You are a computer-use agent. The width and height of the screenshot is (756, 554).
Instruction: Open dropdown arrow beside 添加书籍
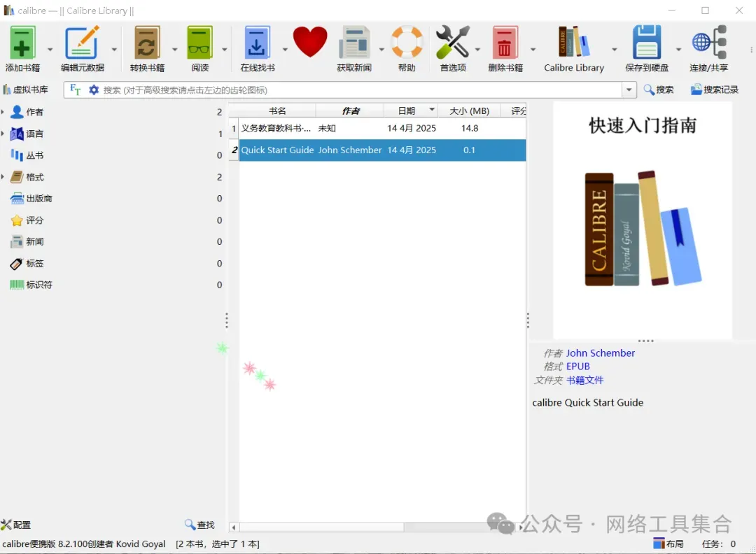(x=50, y=49)
